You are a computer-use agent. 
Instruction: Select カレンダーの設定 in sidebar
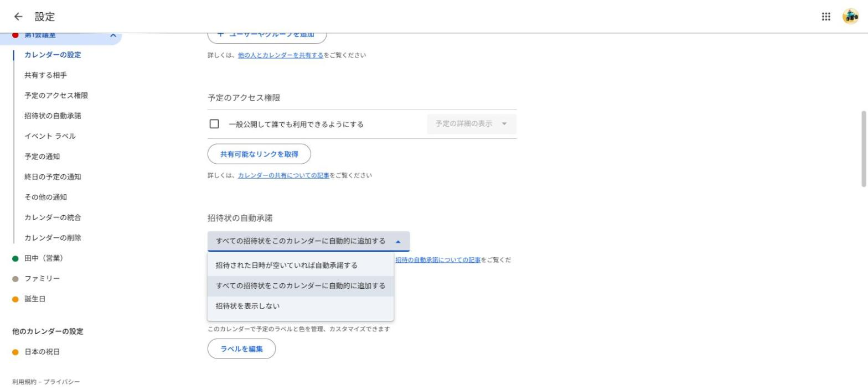click(x=53, y=55)
